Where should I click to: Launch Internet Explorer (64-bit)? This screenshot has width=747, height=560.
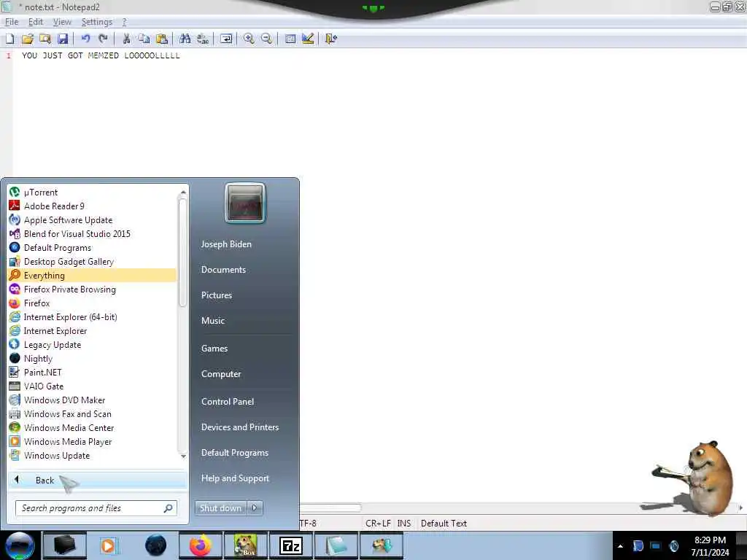point(93,317)
